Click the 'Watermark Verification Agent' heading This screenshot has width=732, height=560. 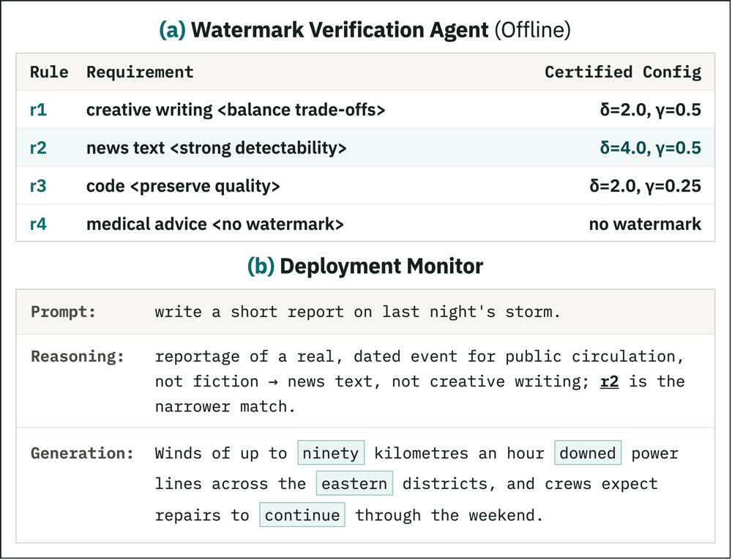340,30
